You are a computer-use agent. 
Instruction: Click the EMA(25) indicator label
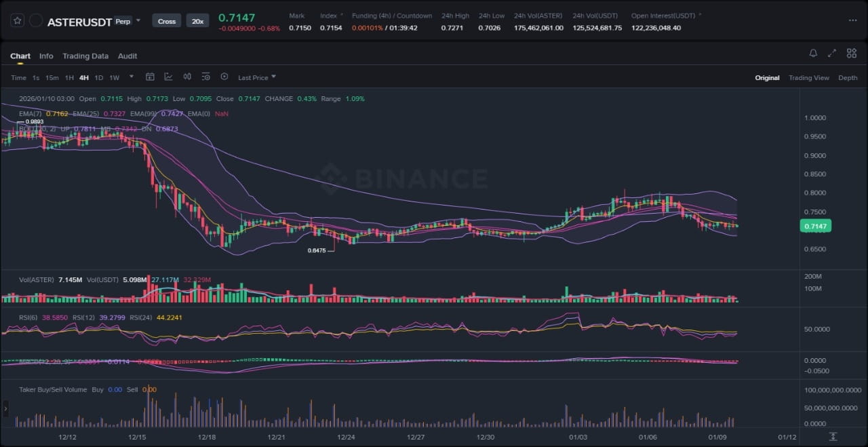[x=85, y=113]
